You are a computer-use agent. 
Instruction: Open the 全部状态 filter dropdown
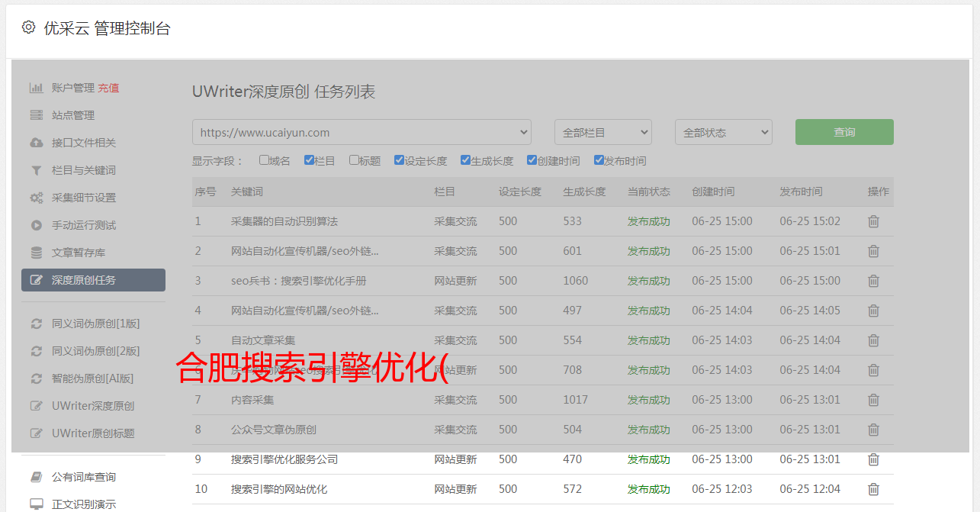pos(723,132)
